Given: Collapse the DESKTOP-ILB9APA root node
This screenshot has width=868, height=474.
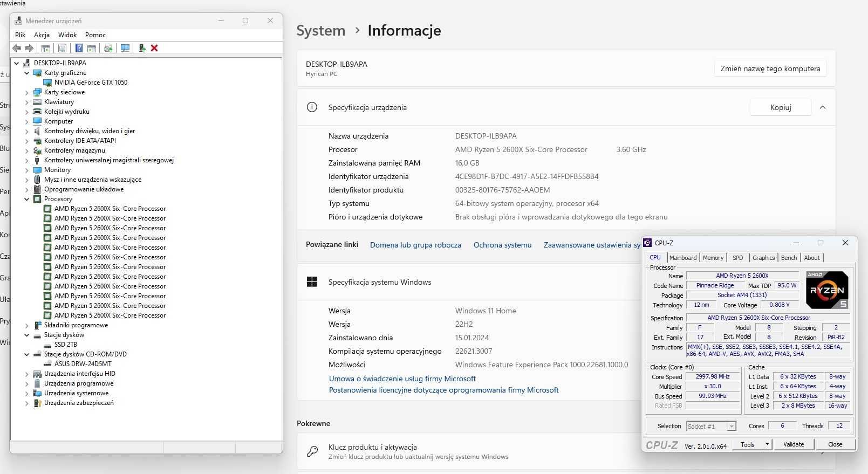Looking at the screenshot, I should click(x=16, y=63).
